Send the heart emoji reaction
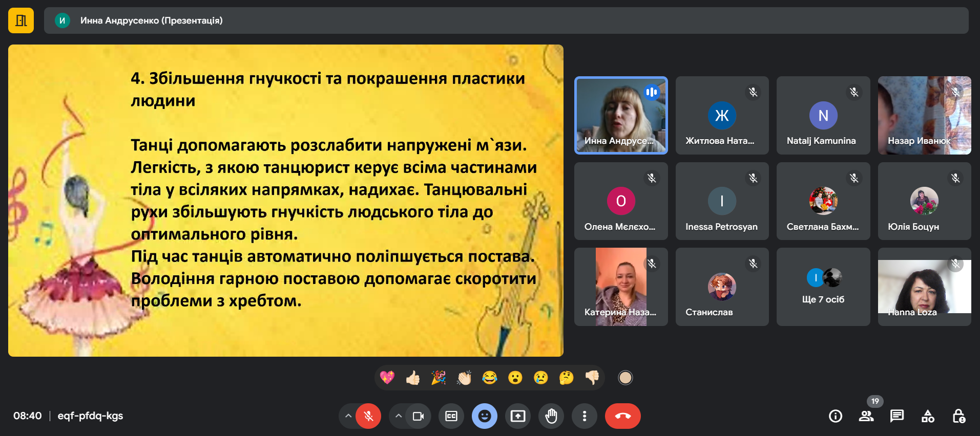The height and width of the screenshot is (436, 980). (387, 378)
